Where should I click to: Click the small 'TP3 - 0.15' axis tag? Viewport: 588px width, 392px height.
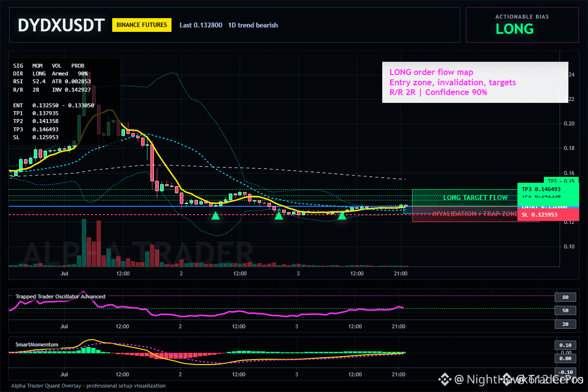tap(561, 180)
